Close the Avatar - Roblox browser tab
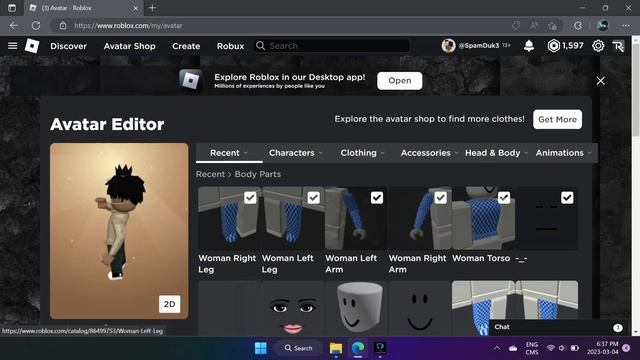640x360 pixels. [x=136, y=8]
